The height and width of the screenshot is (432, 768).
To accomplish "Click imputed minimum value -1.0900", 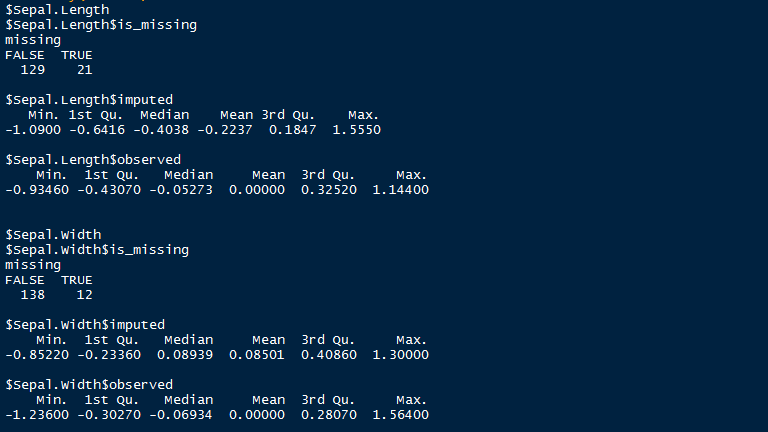I will pos(33,130).
